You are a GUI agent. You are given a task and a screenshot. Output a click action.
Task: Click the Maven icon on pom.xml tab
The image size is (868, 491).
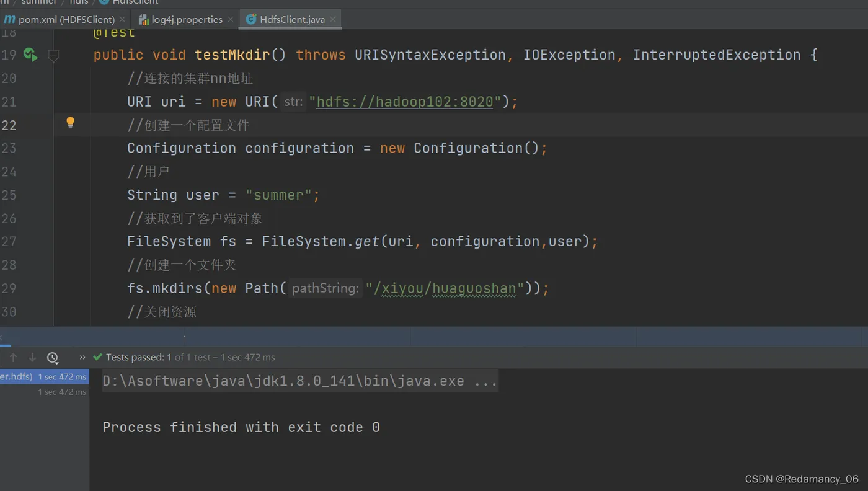click(9, 19)
